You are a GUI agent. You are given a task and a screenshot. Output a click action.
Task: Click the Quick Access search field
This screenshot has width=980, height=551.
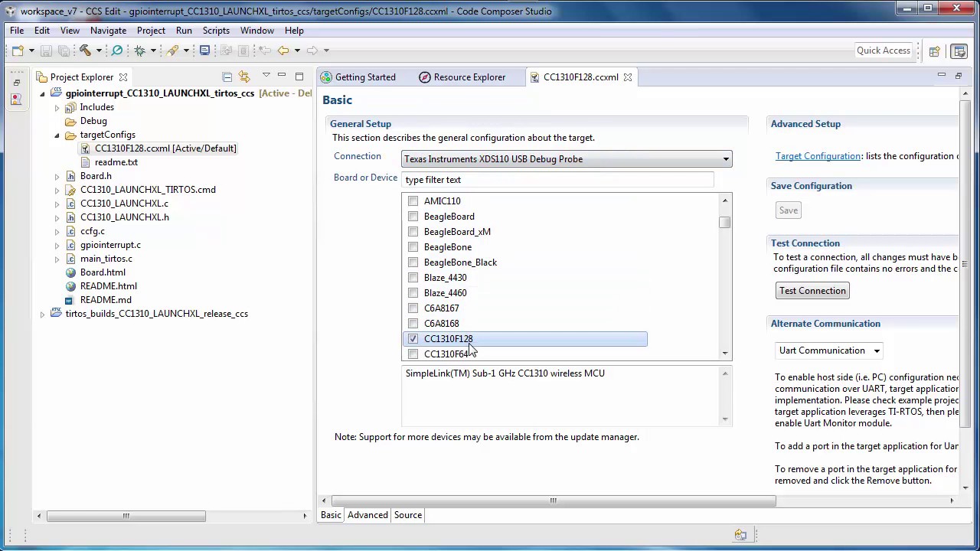(884, 51)
